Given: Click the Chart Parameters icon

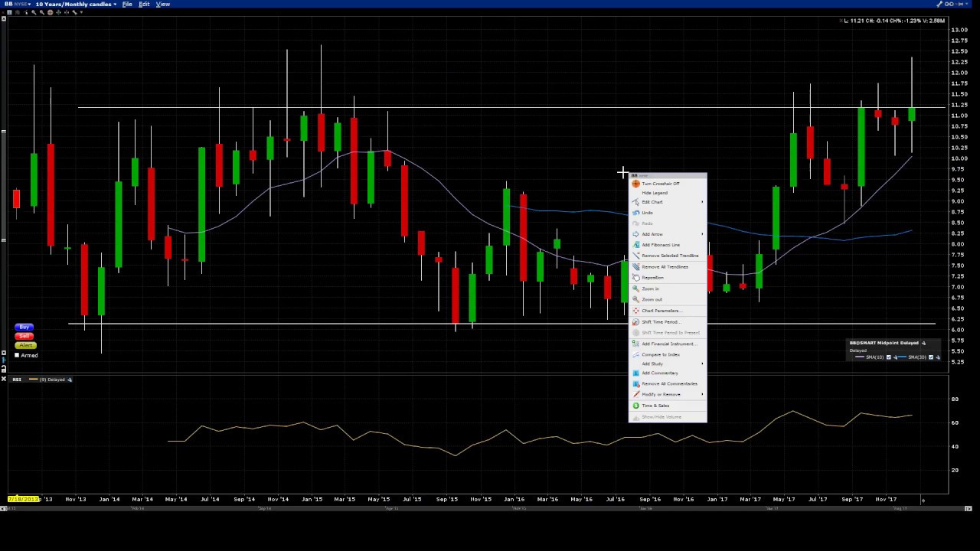Looking at the screenshot, I should [x=635, y=311].
